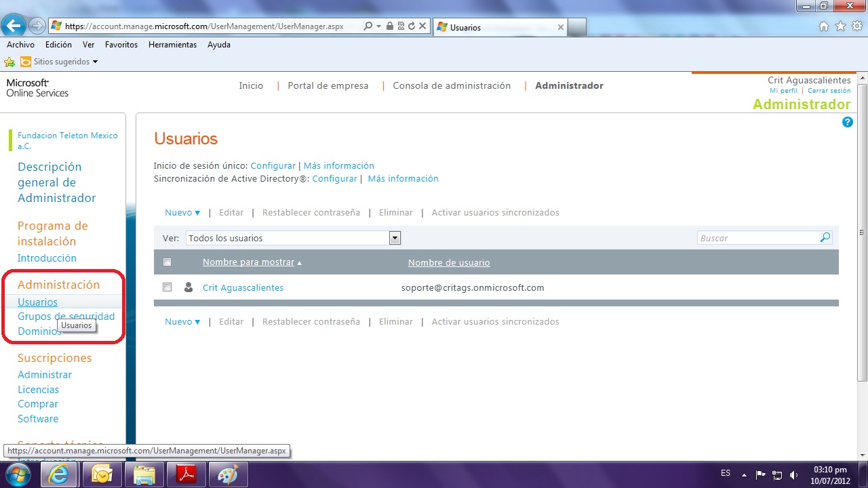Viewport: 868px width, 488px height.
Task: Click the security padlock icon in address bar
Action: point(389,26)
